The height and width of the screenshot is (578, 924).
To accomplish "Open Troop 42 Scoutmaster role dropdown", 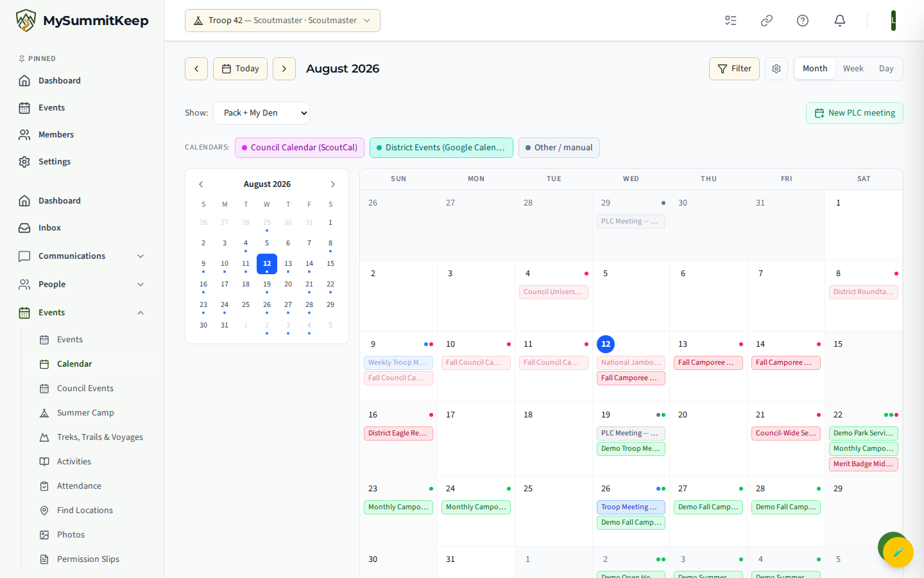I will point(282,21).
